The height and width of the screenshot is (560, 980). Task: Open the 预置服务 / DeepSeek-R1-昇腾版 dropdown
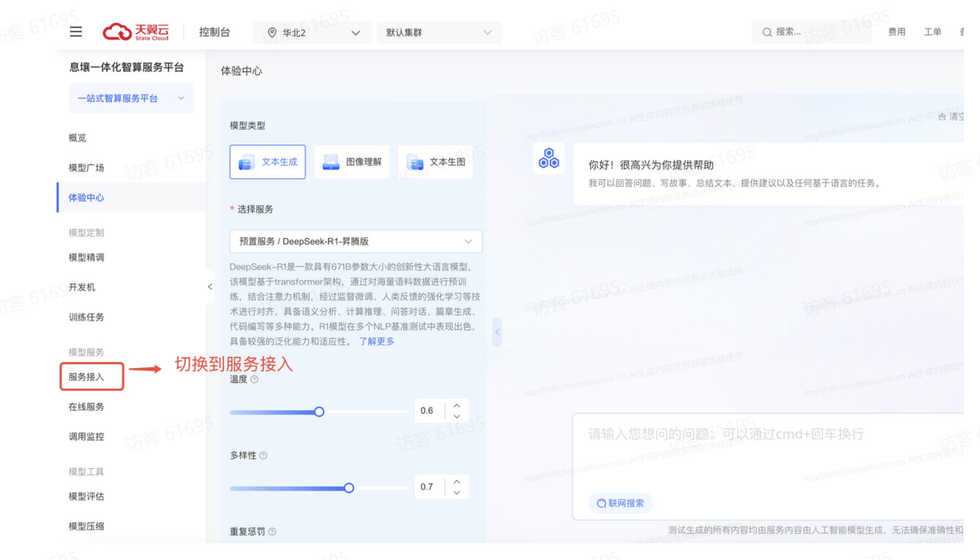coord(356,241)
